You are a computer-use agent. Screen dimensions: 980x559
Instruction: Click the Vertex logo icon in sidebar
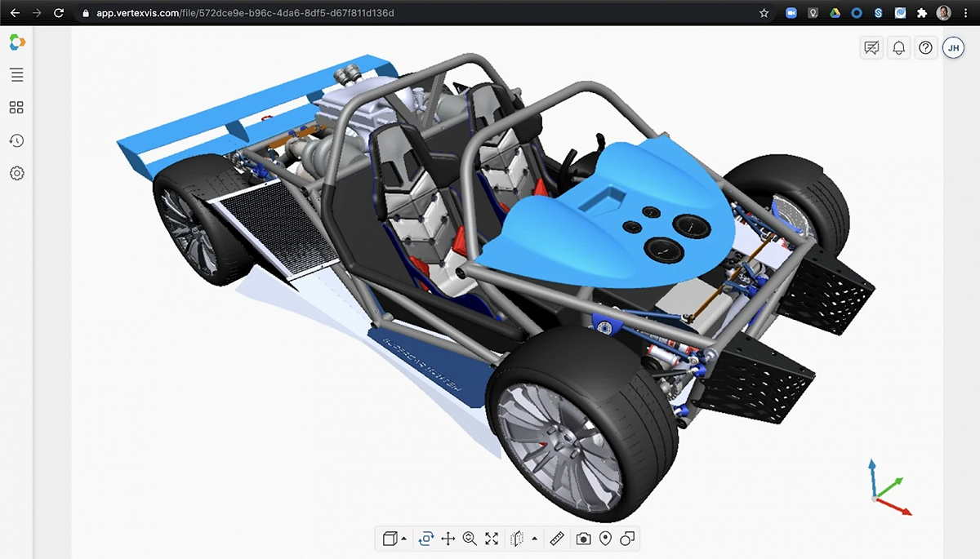coord(16,42)
